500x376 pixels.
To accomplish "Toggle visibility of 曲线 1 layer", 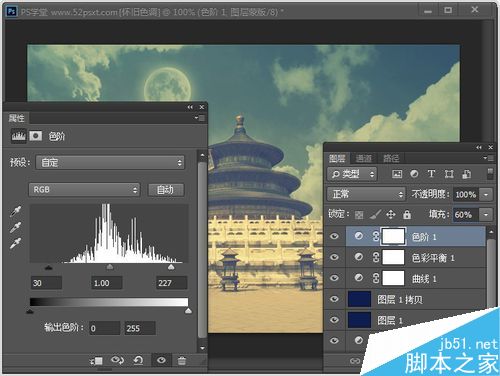I will coord(334,278).
